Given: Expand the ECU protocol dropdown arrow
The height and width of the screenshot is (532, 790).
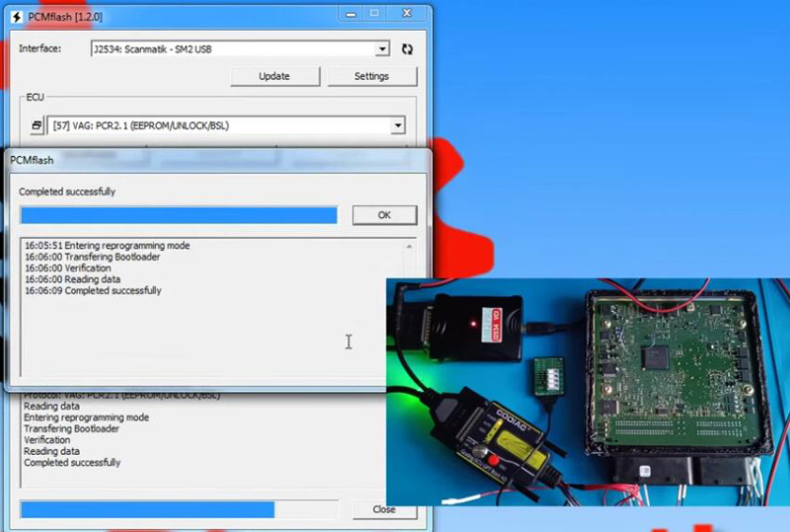Looking at the screenshot, I should (x=397, y=125).
